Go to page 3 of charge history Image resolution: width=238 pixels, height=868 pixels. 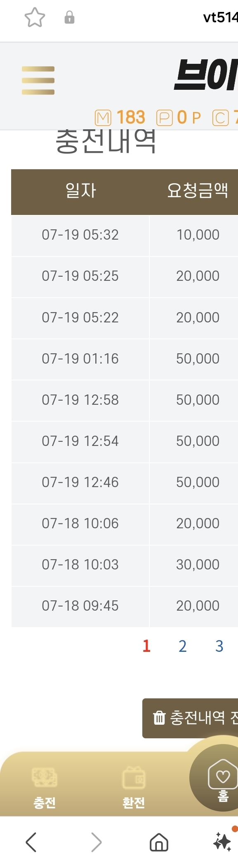pos(219,646)
